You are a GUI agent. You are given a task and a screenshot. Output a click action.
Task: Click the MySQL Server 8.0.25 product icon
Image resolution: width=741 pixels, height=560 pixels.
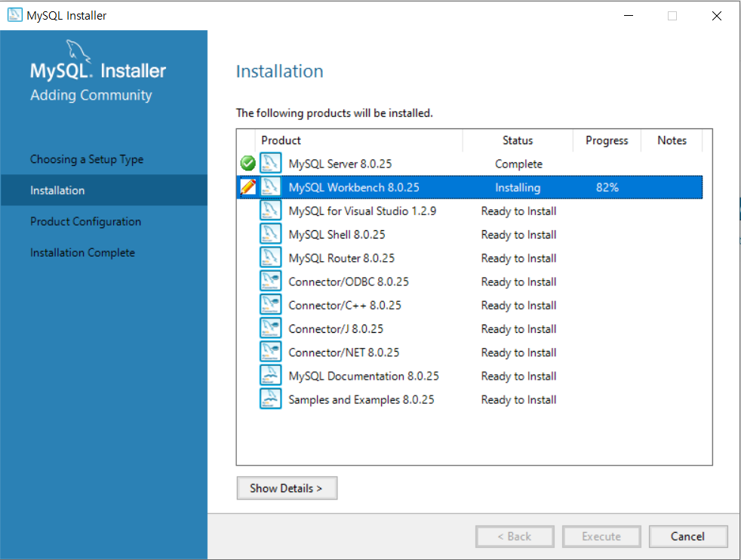[x=270, y=163]
